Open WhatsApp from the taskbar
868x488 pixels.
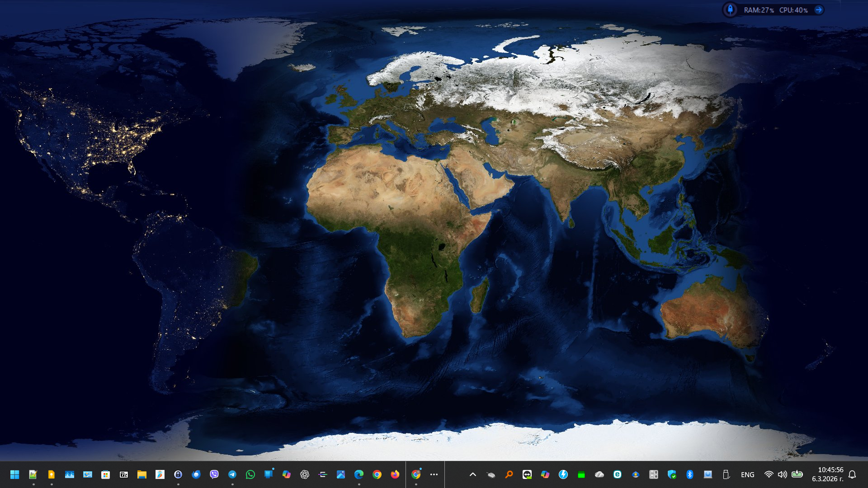pos(250,474)
